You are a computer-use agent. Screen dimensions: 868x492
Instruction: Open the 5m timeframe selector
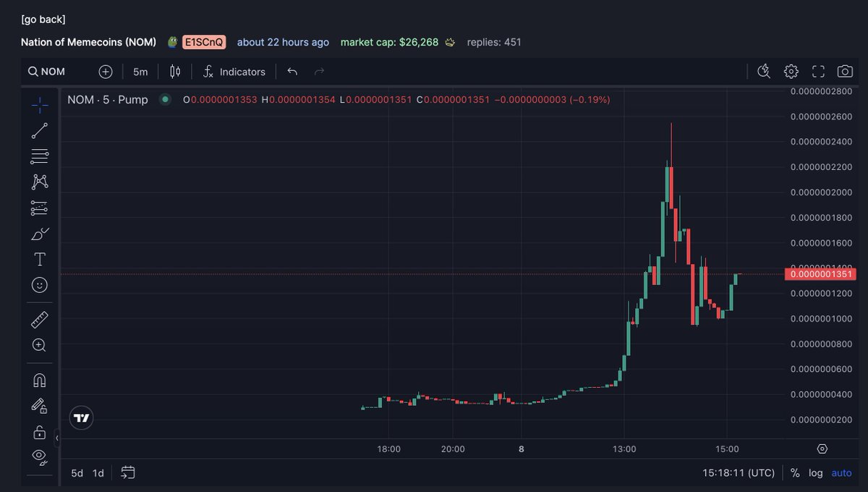coord(139,71)
